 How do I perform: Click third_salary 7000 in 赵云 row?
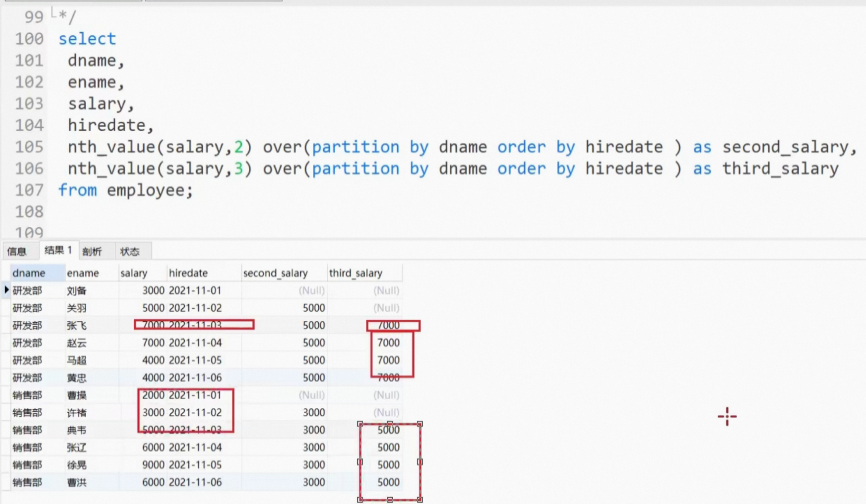click(389, 343)
